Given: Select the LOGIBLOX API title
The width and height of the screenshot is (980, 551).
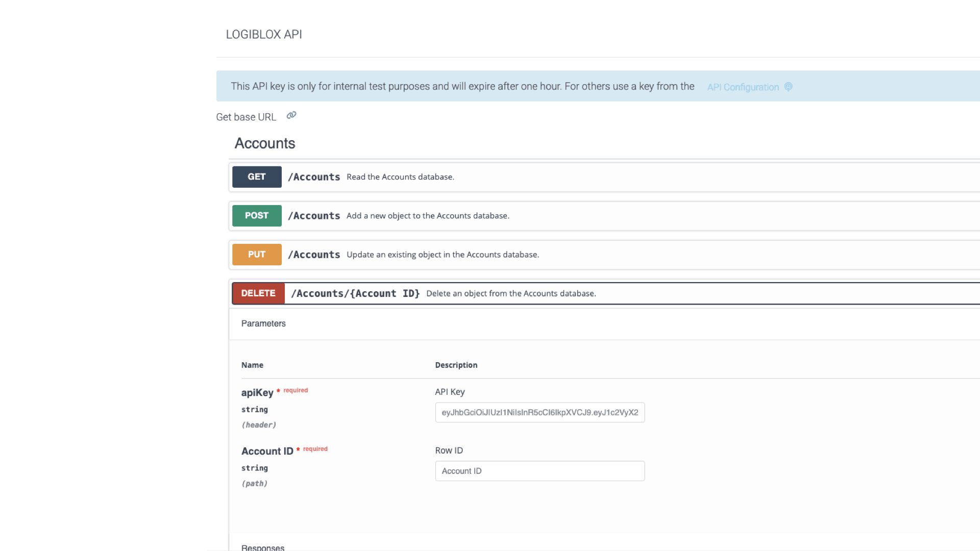Looking at the screenshot, I should tap(264, 34).
